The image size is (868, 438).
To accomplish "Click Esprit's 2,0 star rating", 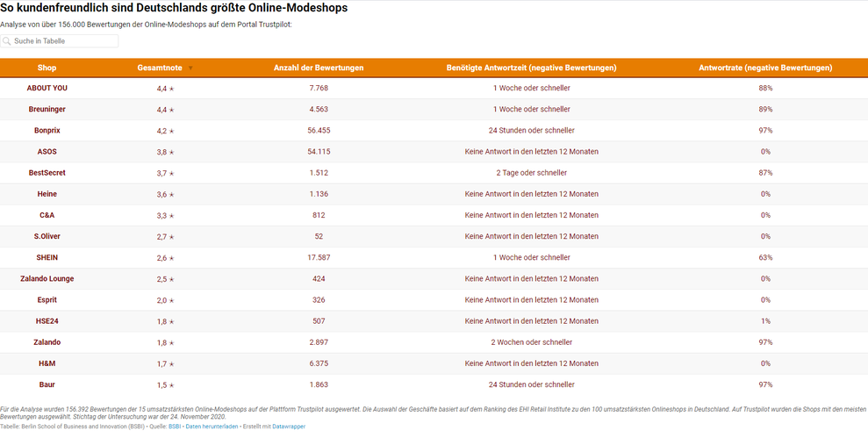I will point(166,301).
